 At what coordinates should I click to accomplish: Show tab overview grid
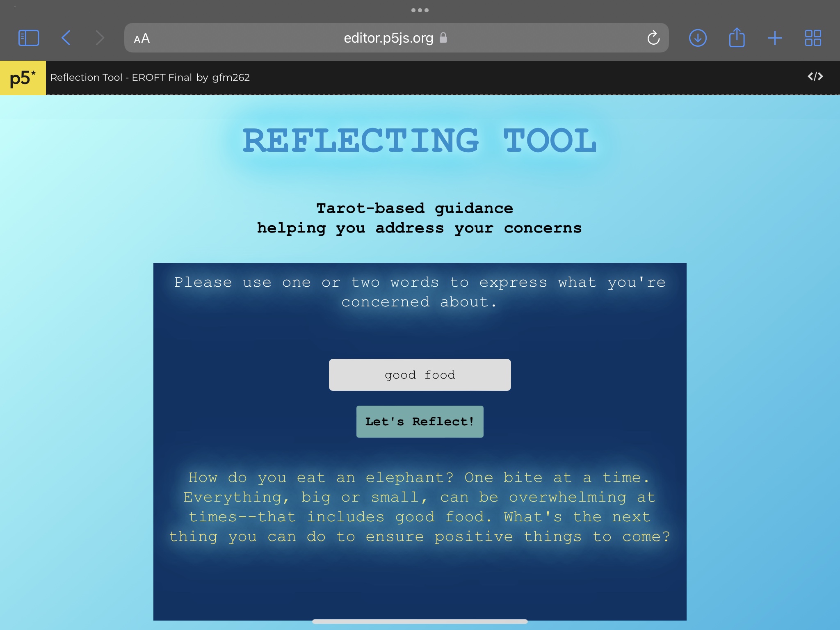(x=813, y=38)
